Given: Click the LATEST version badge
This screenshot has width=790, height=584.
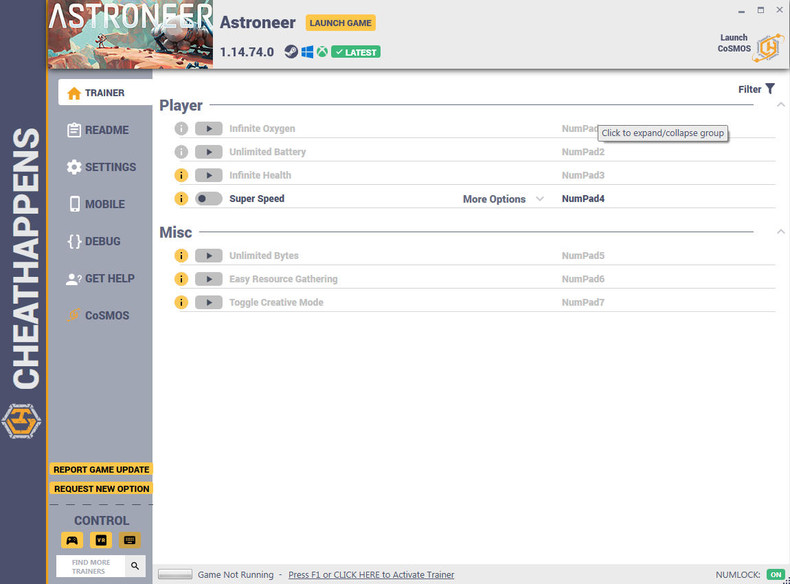Looking at the screenshot, I should [356, 52].
